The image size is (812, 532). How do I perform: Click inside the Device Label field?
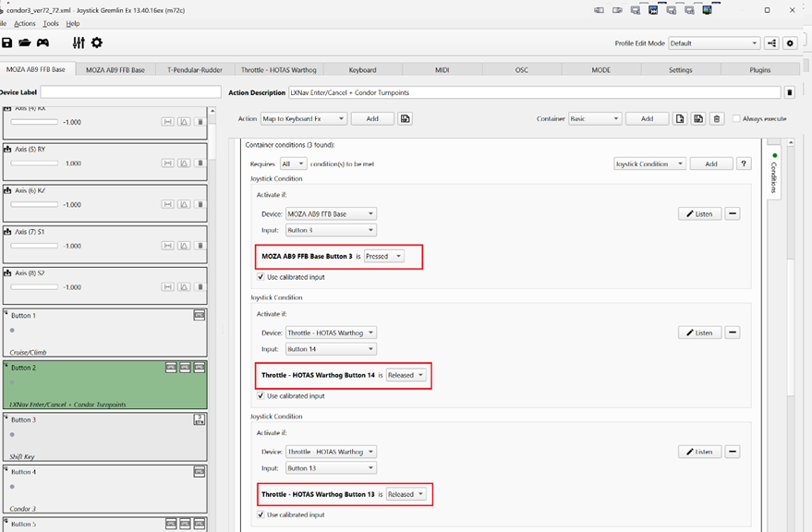tap(130, 92)
